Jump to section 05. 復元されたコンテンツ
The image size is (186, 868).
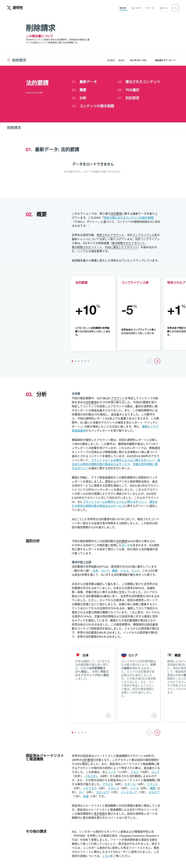(x=139, y=82)
